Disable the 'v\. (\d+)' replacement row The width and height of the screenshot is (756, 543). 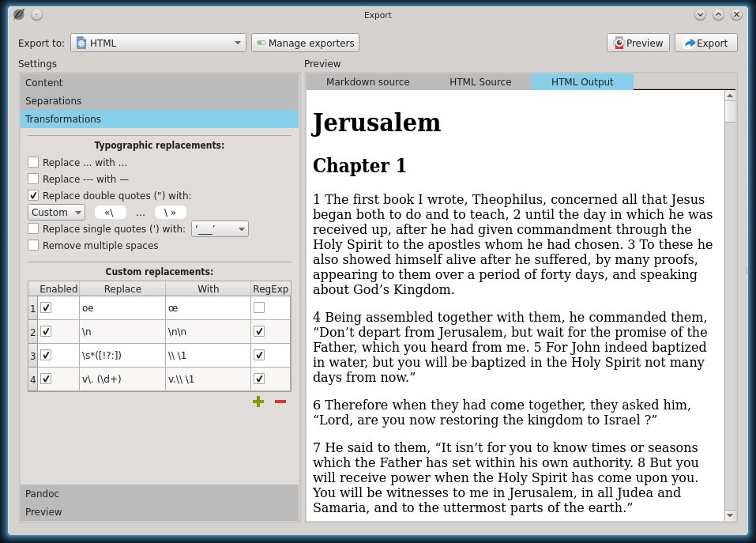point(46,379)
